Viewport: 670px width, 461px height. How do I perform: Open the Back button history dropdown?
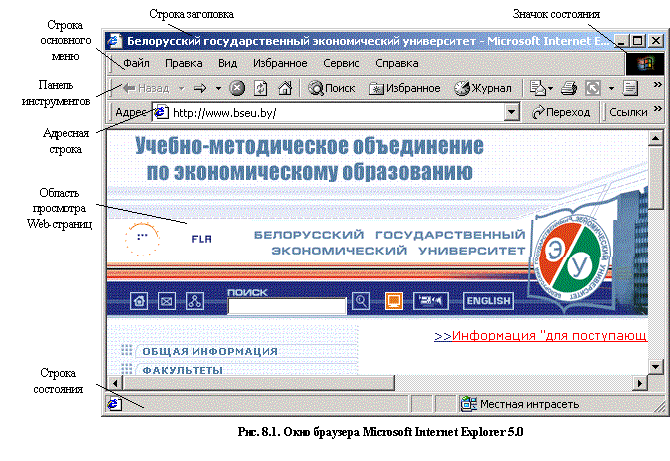[x=182, y=88]
